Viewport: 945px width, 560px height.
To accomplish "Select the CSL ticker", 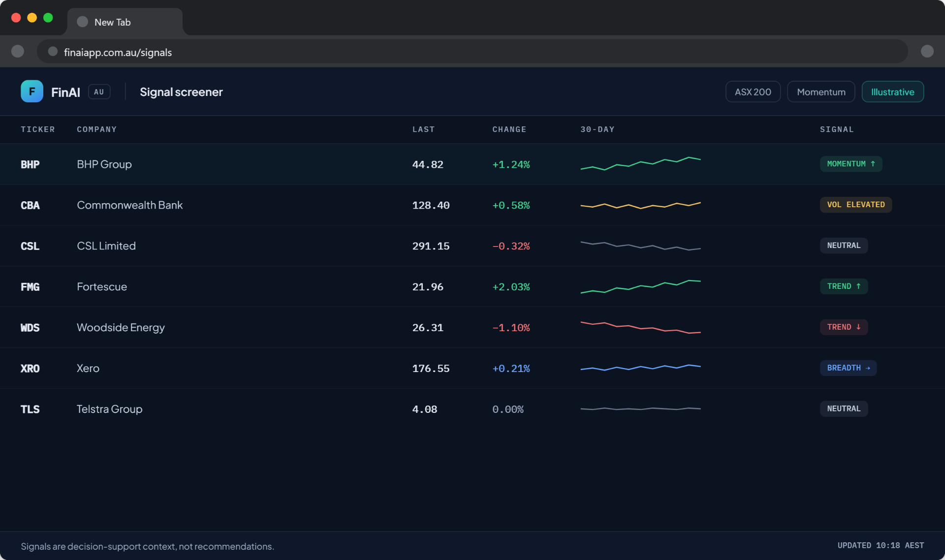I will point(30,246).
